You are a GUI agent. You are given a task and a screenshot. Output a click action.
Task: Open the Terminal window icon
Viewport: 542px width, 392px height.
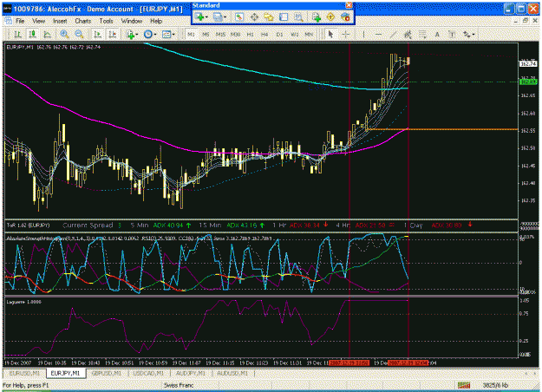click(284, 17)
